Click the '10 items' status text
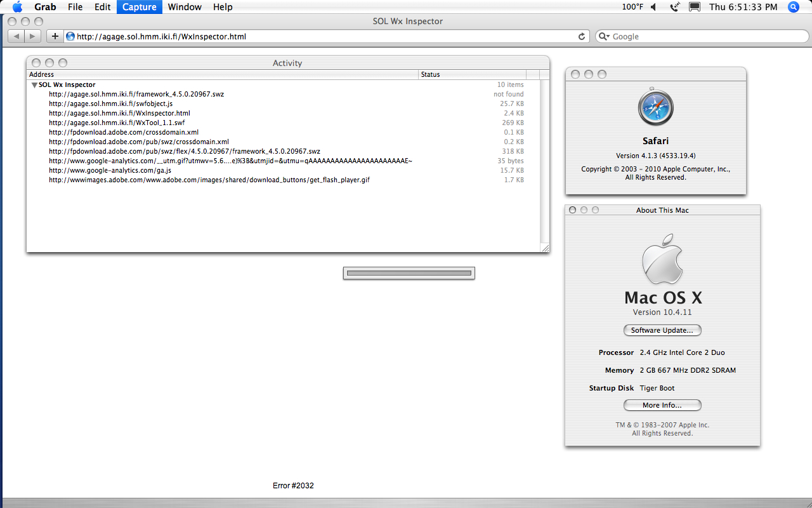The image size is (812, 508). point(511,84)
